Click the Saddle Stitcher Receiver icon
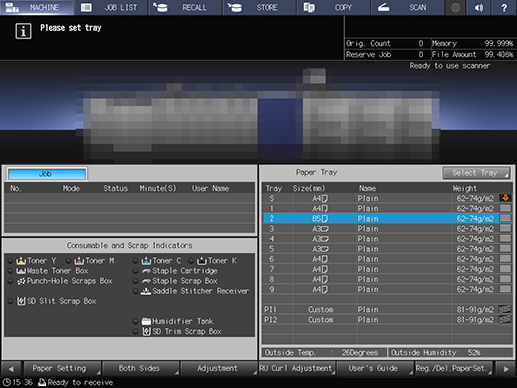517x388 pixels. (146, 291)
